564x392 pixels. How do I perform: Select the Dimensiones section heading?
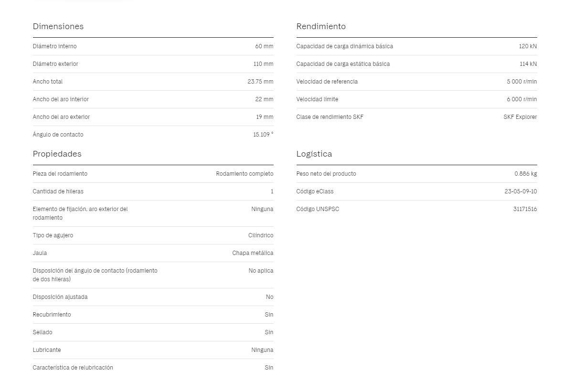(58, 26)
